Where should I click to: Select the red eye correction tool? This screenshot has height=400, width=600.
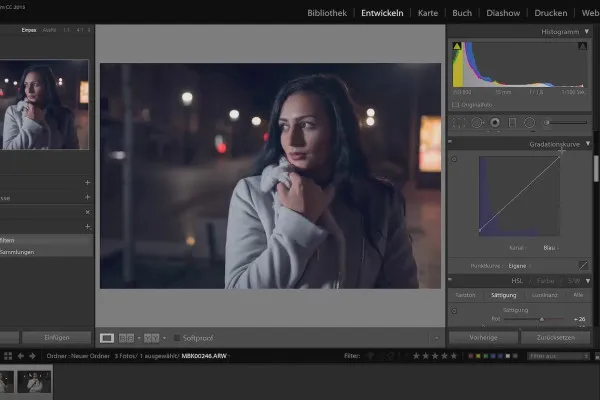point(494,122)
